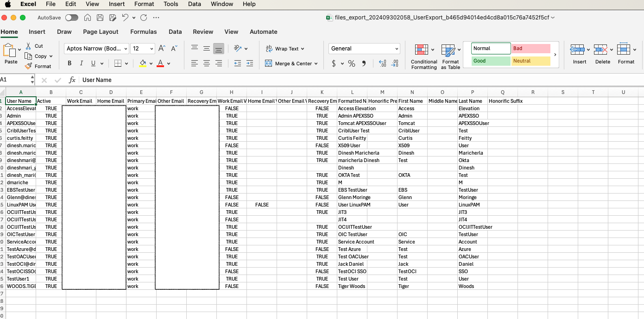Image resolution: width=644 pixels, height=319 pixels.
Task: Click the Increase Decimal icon
Action: pos(382,63)
